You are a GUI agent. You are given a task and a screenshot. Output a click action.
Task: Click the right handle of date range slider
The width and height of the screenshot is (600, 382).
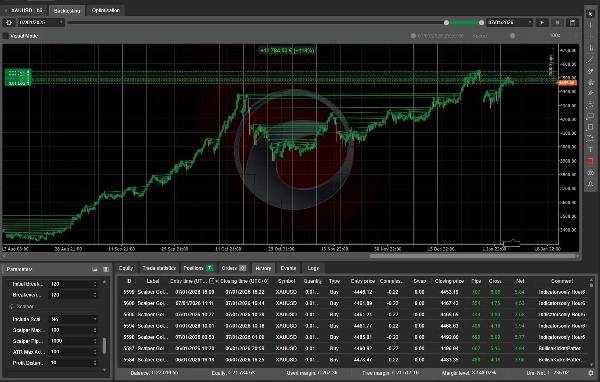(481, 23)
